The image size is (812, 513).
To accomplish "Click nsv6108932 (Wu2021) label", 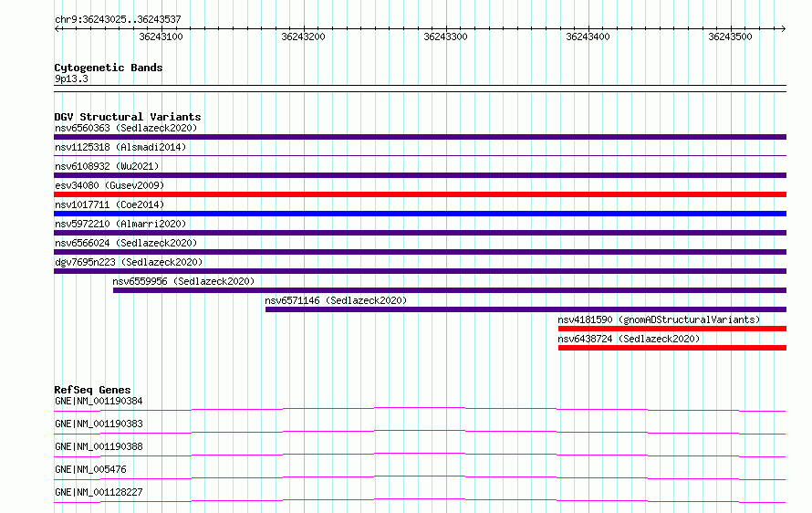I will 107,166.
